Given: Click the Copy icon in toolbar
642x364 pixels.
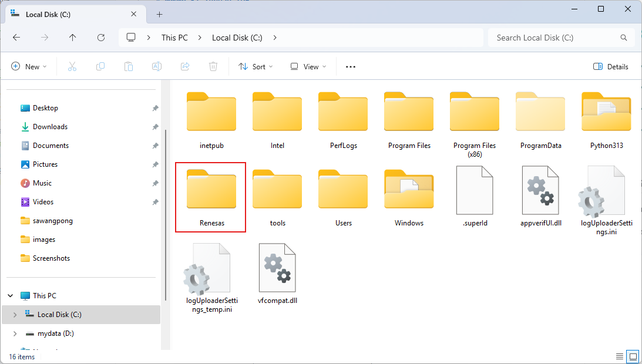Looking at the screenshot, I should click(100, 67).
